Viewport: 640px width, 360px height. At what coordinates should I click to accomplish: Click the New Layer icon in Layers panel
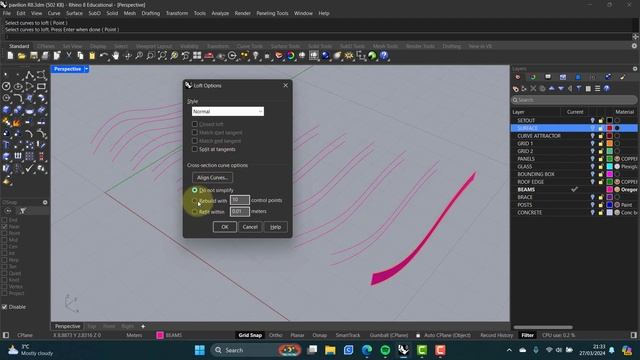pos(516,89)
